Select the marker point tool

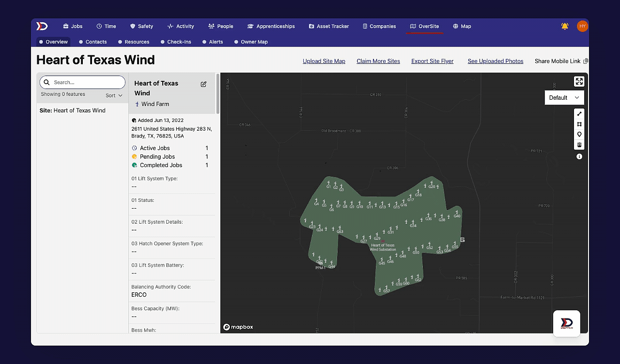point(579,135)
